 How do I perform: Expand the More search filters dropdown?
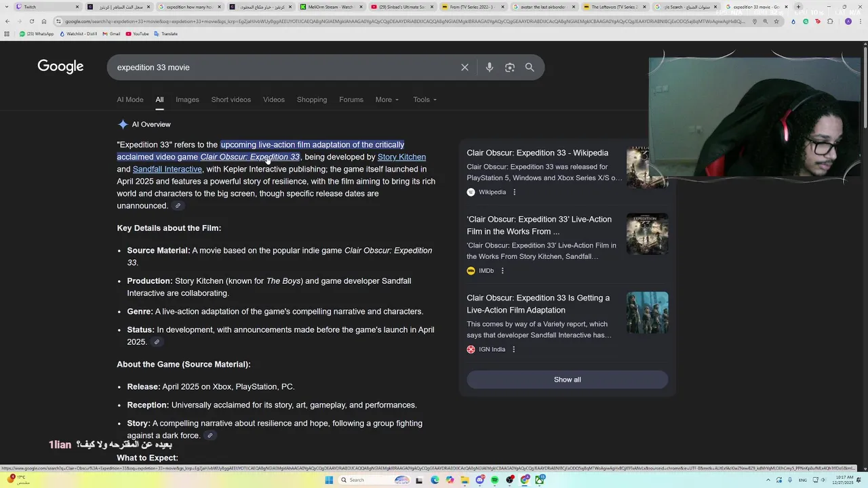(387, 100)
